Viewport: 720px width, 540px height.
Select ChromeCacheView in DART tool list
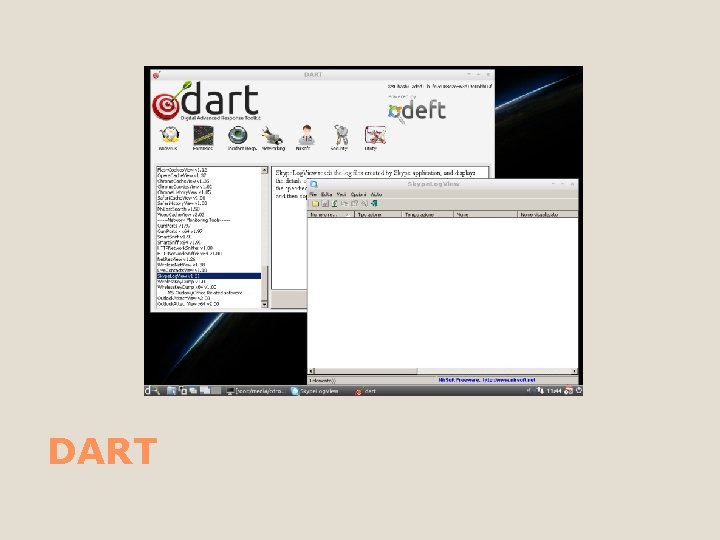coord(184,181)
